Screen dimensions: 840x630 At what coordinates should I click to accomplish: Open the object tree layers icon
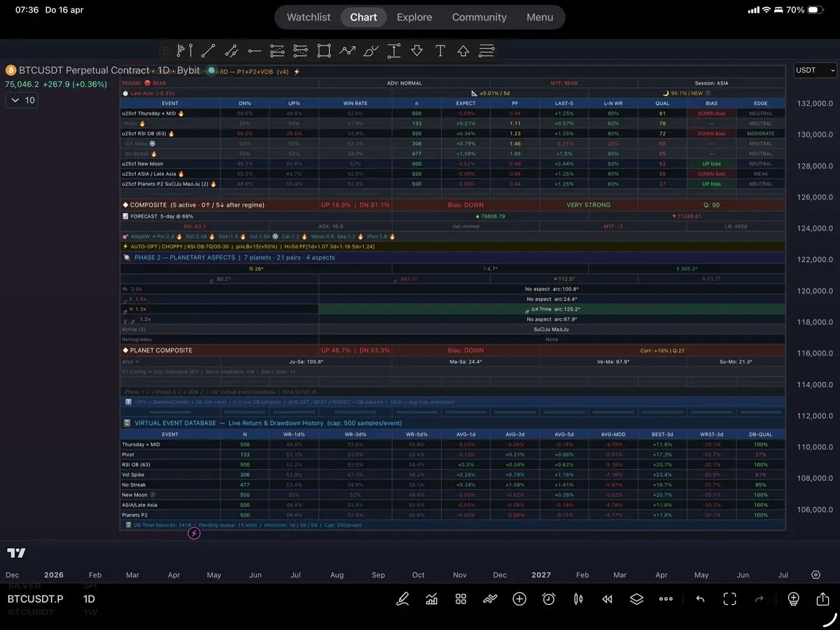[x=636, y=599]
